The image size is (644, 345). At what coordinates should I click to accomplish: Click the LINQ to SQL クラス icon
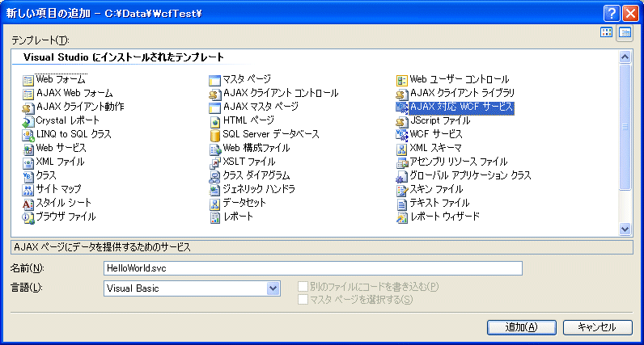coord(28,136)
